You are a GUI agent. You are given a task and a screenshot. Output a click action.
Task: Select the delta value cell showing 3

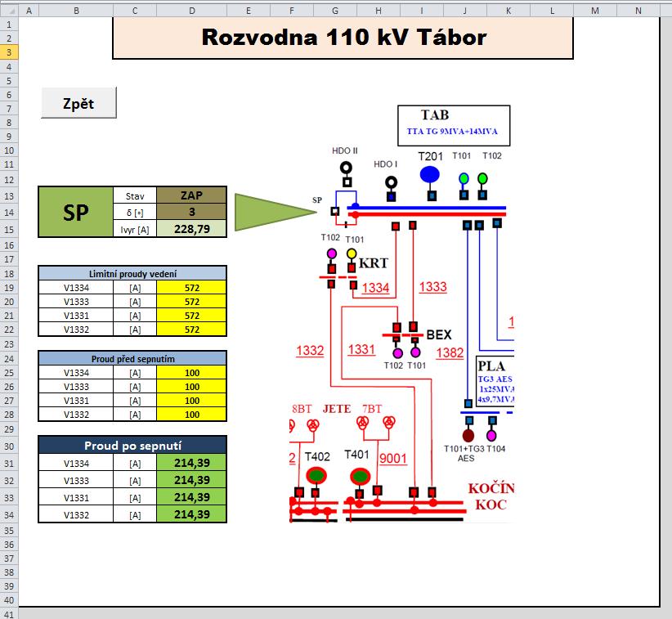click(191, 212)
